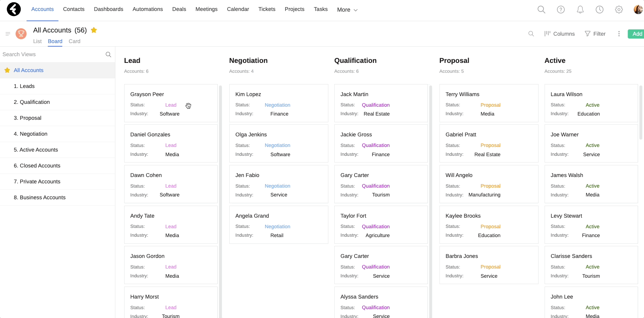Click the Lead column scrollbar
Image resolution: width=644 pixels, height=318 pixels.
(220, 201)
